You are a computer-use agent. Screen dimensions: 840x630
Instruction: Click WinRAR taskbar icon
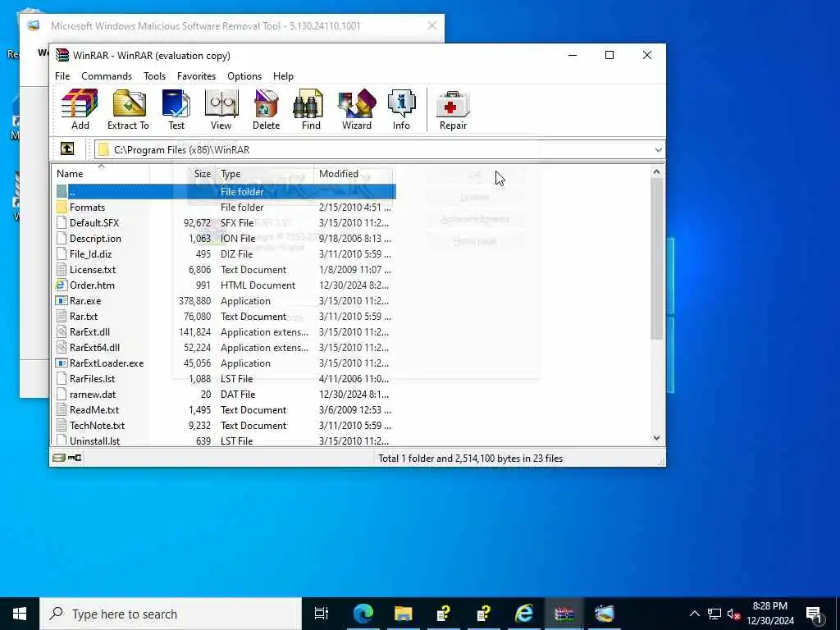pos(564,614)
